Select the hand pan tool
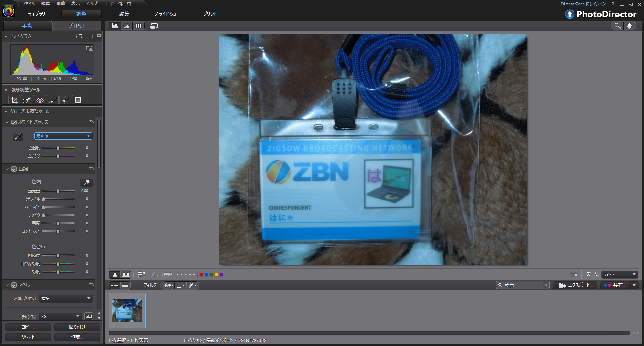The width and height of the screenshot is (644, 346). [629, 26]
